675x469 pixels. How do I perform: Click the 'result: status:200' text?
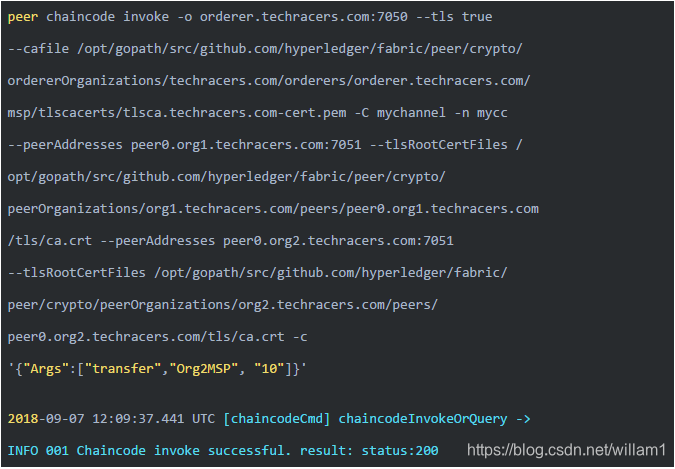point(369,451)
